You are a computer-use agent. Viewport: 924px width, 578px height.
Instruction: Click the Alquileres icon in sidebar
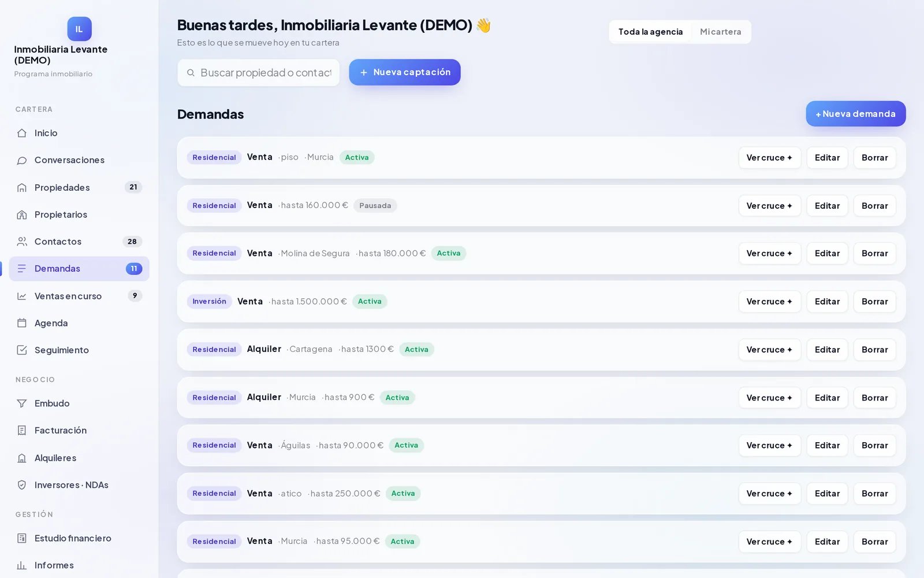pos(22,458)
